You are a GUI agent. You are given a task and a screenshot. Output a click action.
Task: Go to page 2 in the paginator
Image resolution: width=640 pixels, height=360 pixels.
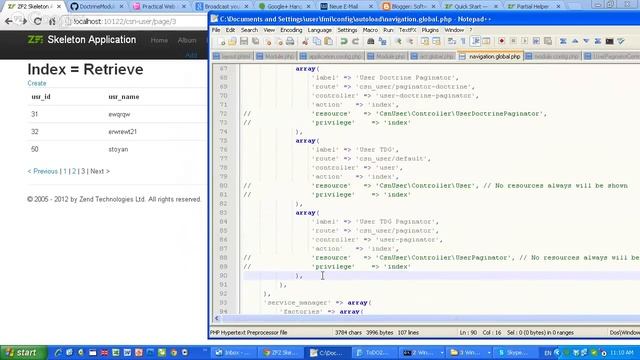(74, 171)
